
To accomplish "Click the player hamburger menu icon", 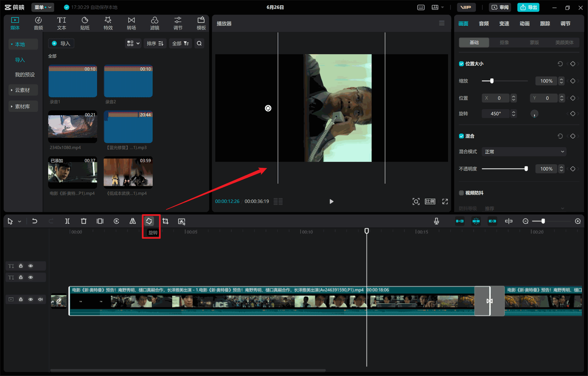I will (442, 23).
